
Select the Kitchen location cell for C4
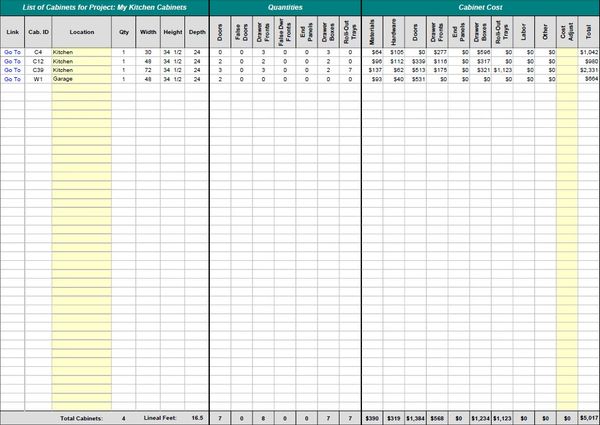pyautogui.click(x=80, y=51)
